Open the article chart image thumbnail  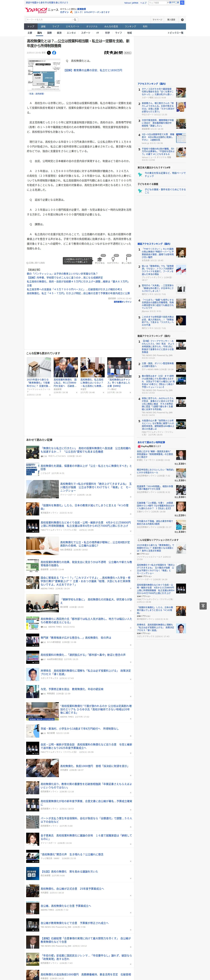click(44, 75)
